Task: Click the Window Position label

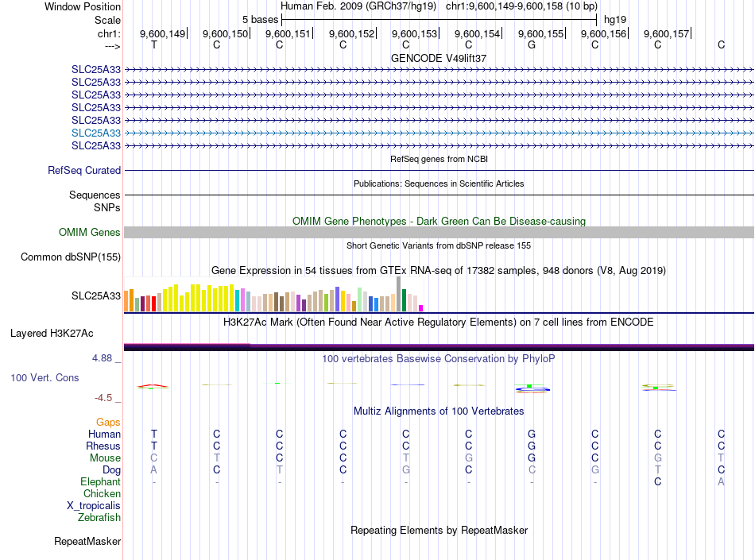Action: tap(83, 6)
